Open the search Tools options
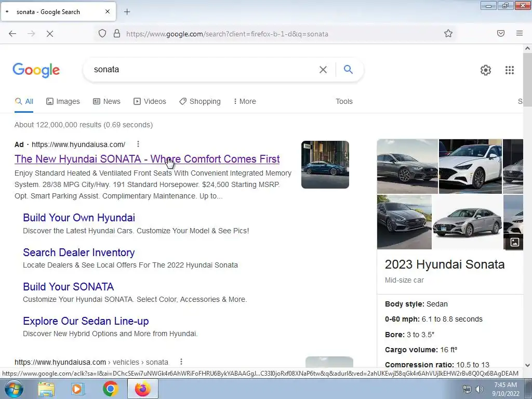532x399 pixels. (x=344, y=101)
